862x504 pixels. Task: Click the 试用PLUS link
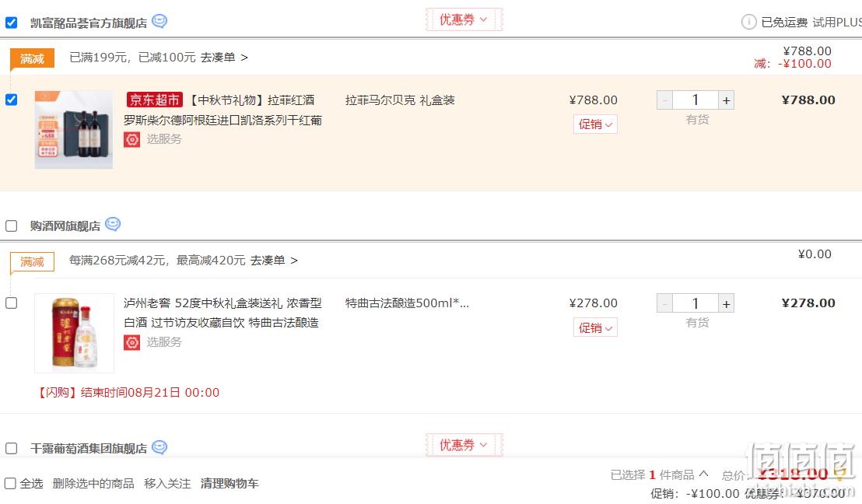[x=837, y=22]
